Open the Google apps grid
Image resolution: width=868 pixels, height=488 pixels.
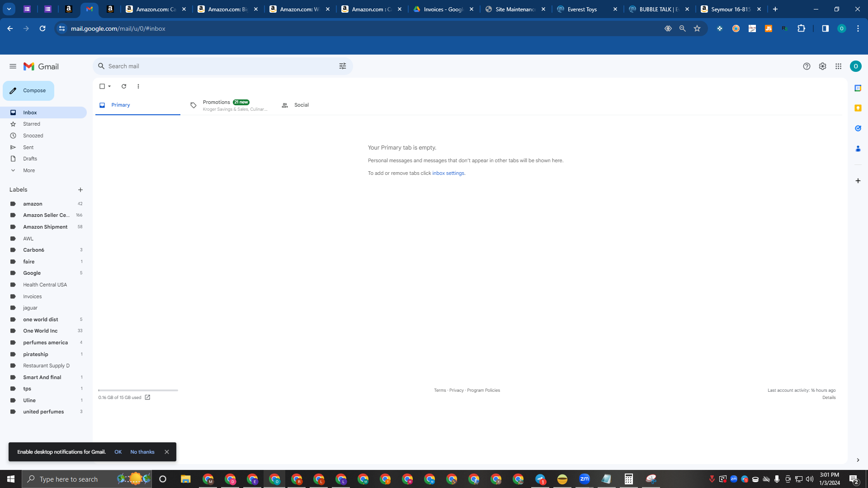point(838,66)
